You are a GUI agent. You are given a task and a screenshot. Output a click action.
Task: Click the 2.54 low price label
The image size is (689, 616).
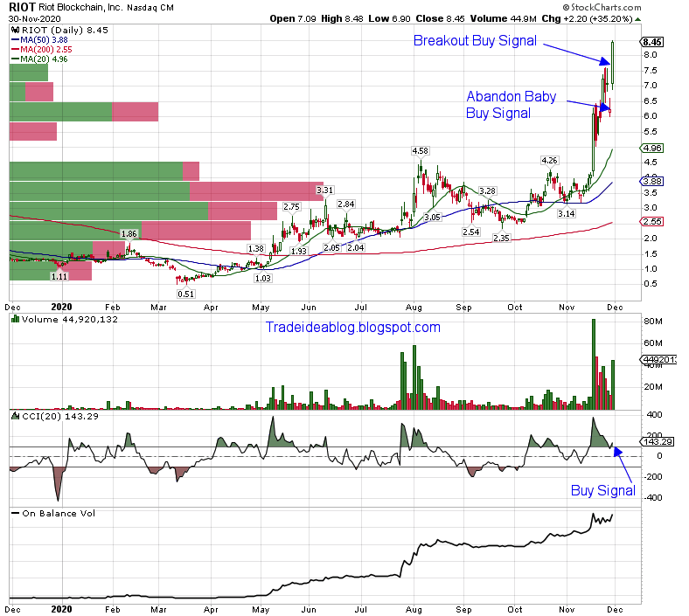[470, 232]
